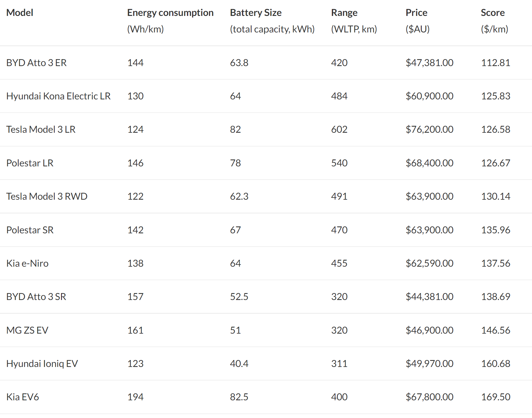Select the BYD Atto 3 ER model name

[x=36, y=63]
